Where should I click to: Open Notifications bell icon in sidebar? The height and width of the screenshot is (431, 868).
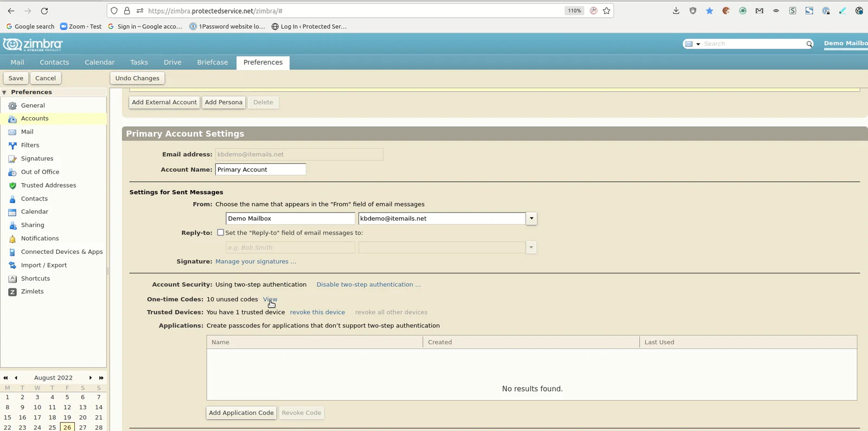[12, 239]
